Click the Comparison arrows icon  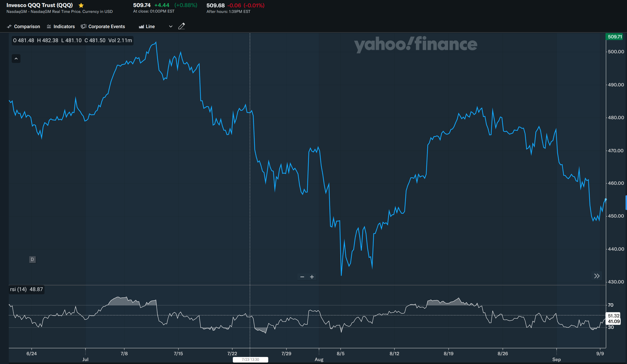9,26
